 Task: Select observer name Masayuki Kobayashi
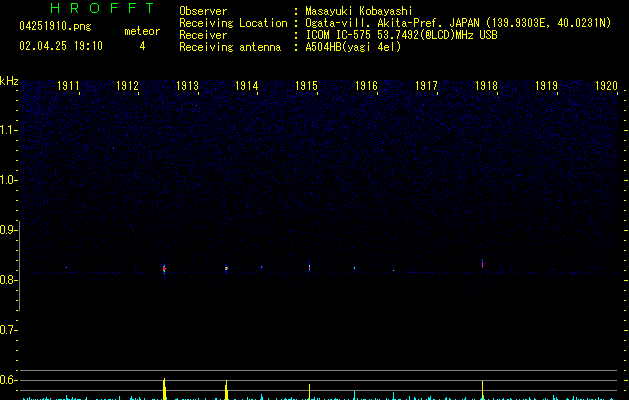pyautogui.click(x=359, y=11)
